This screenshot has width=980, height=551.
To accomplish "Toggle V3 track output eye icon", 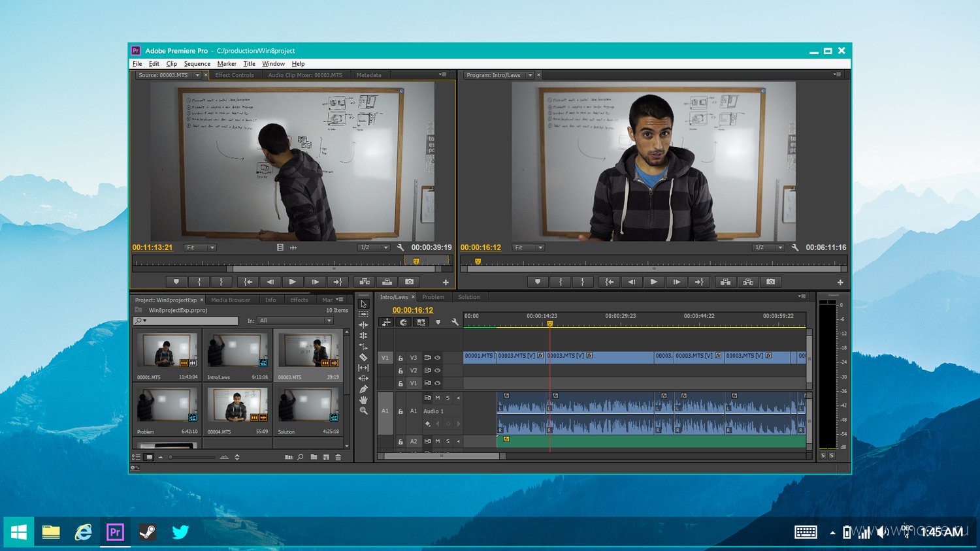I will click(x=438, y=358).
